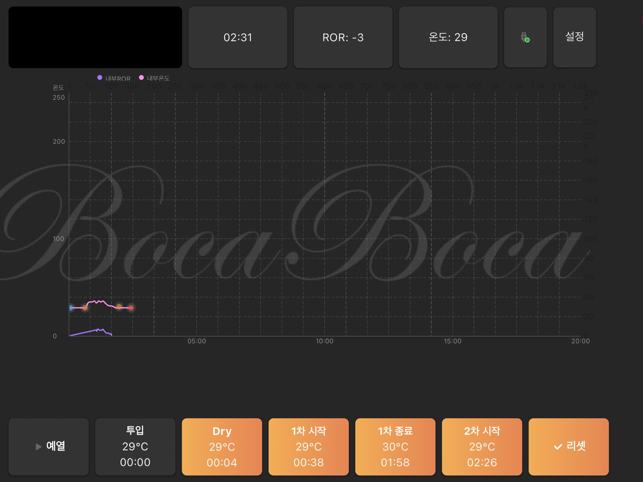Image resolution: width=643 pixels, height=482 pixels.
Task: Click the black preview panel at top left
Action: [95, 37]
